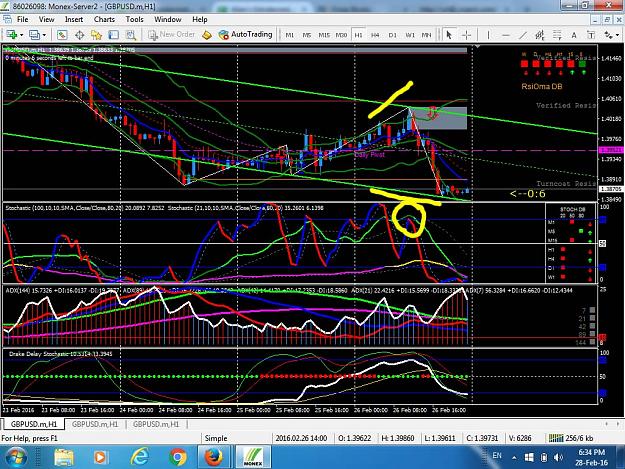Screen dimensions: 625x469
Task: Click the chart shift triangle marker
Action: click(477, 47)
